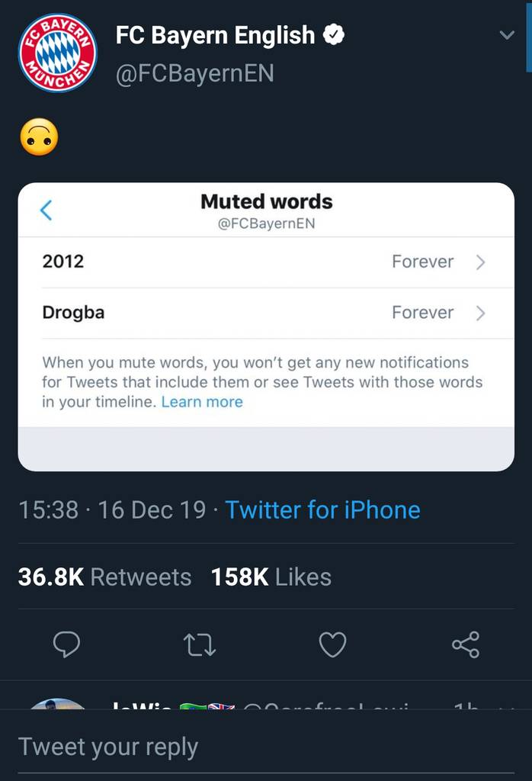Screen dimensions: 532x781
Task: Tap the retweet icon on the tweet
Action: [x=200, y=645]
